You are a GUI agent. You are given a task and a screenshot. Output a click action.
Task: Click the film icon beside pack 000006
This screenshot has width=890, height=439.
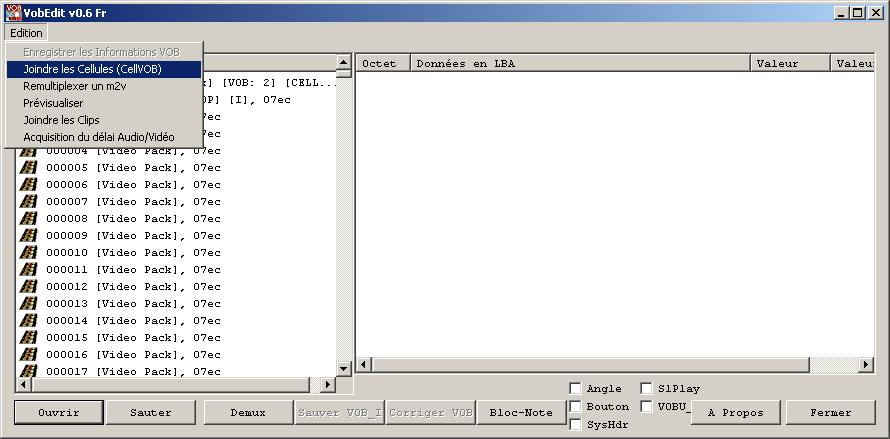pos(29,185)
